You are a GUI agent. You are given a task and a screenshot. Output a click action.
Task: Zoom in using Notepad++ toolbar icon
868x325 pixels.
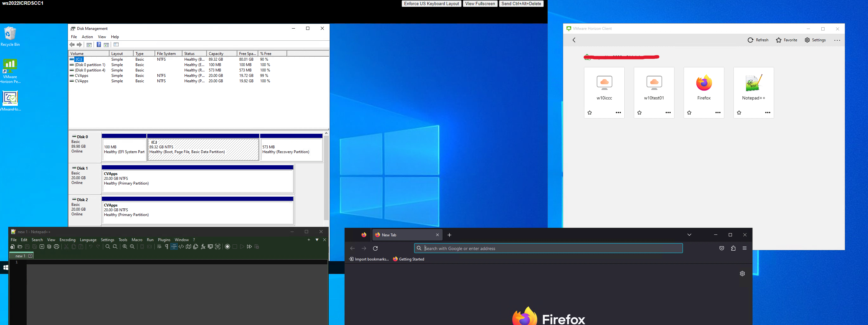[125, 247]
